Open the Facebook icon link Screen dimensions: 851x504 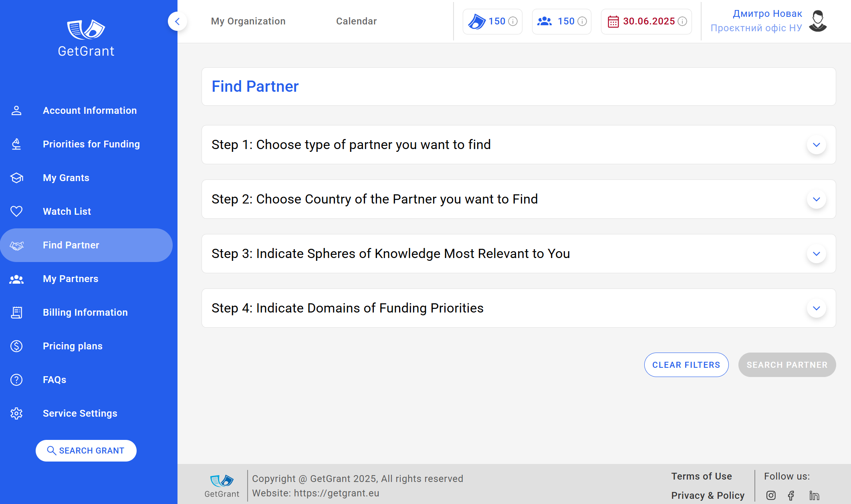[791, 496]
